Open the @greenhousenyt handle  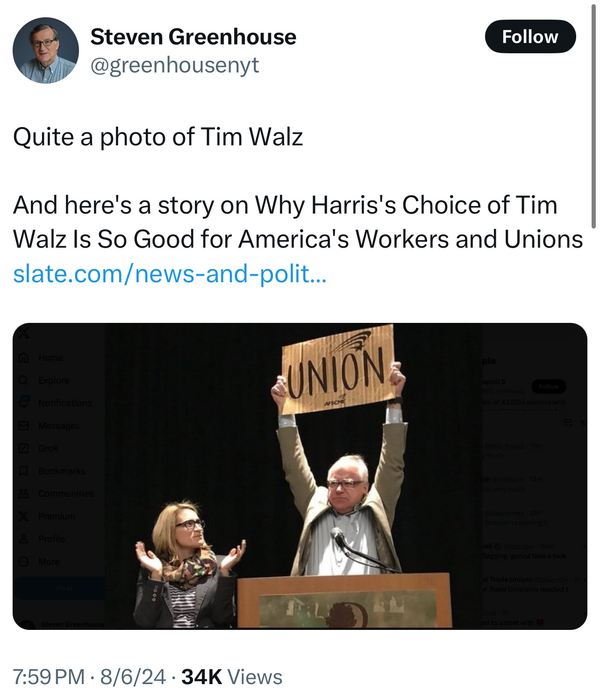174,65
